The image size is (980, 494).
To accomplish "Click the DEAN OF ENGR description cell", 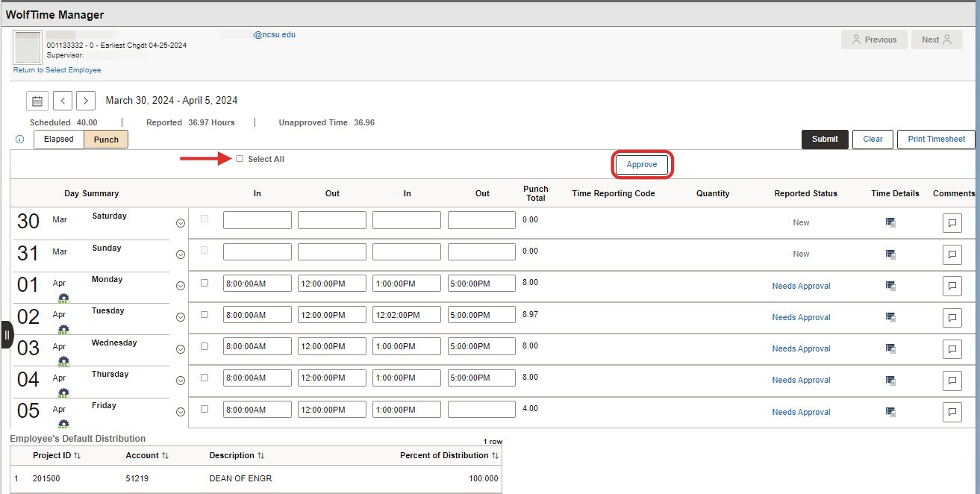I will coord(240,478).
